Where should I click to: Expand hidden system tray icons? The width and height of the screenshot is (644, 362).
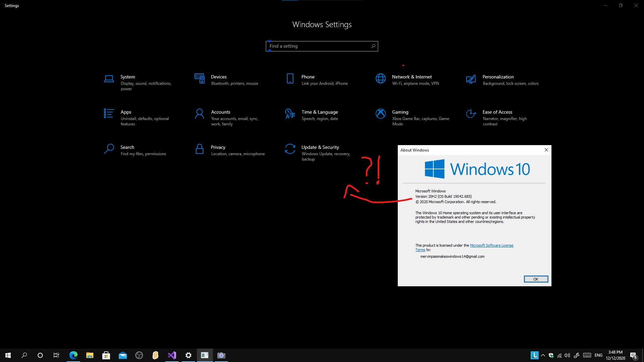click(543, 355)
